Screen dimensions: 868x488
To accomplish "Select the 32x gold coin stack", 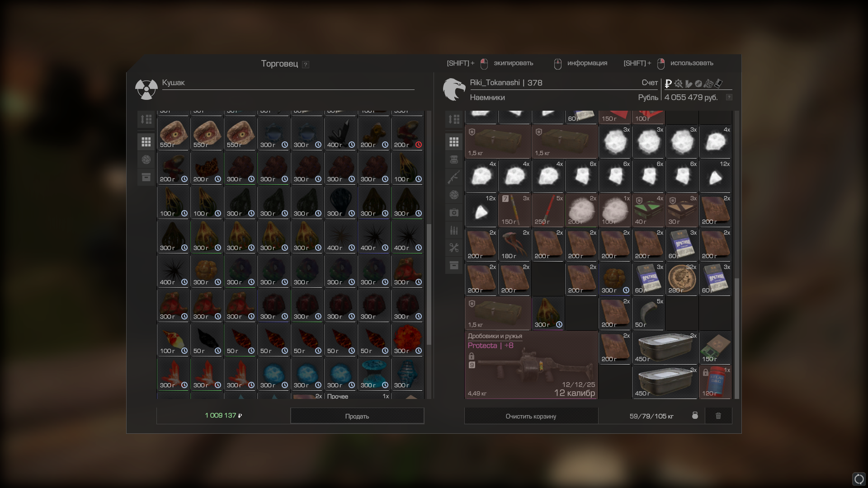I will tap(682, 279).
